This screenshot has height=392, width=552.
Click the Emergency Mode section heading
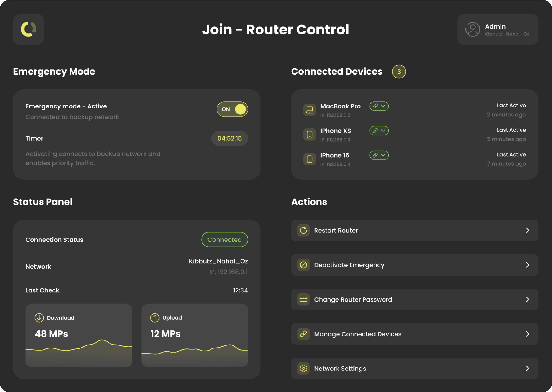pyautogui.click(x=54, y=72)
